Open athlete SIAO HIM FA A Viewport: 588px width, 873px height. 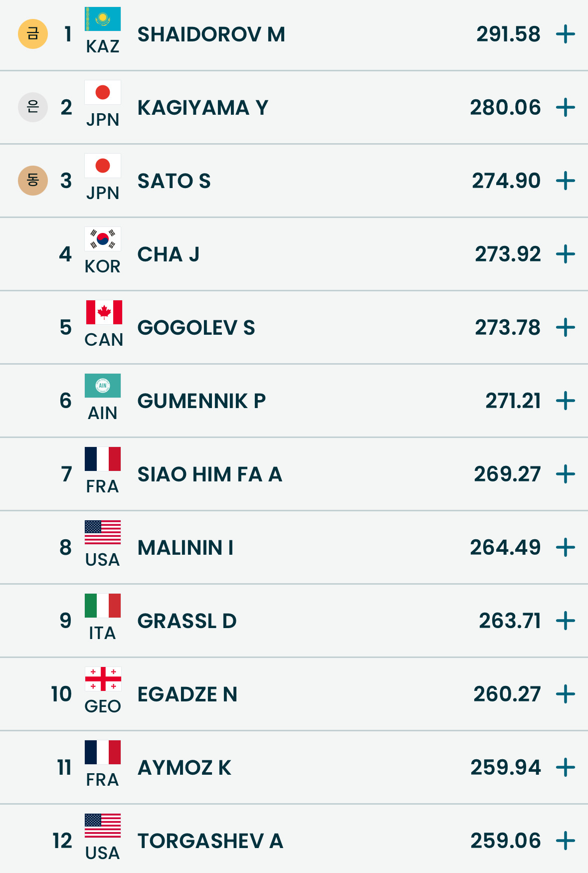coord(209,474)
